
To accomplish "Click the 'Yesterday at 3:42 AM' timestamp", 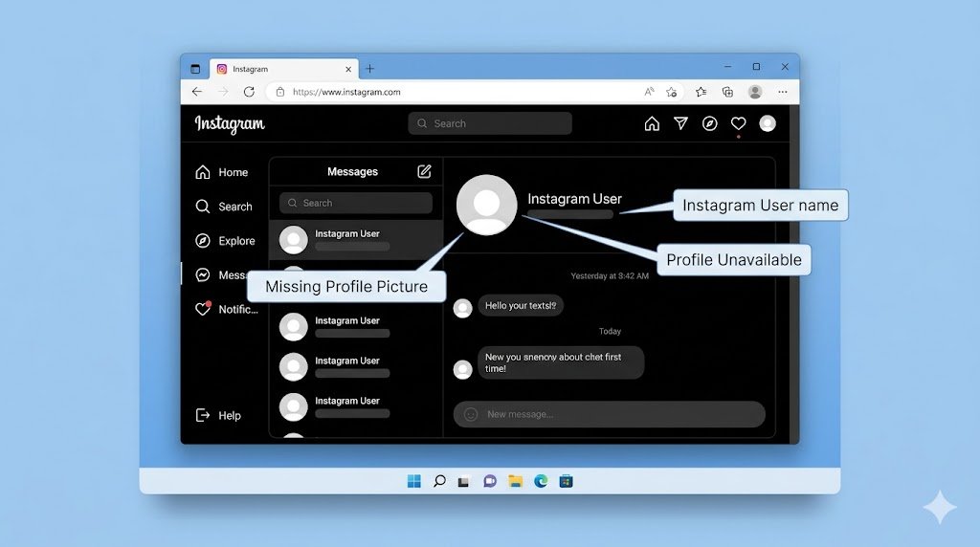I will click(610, 276).
